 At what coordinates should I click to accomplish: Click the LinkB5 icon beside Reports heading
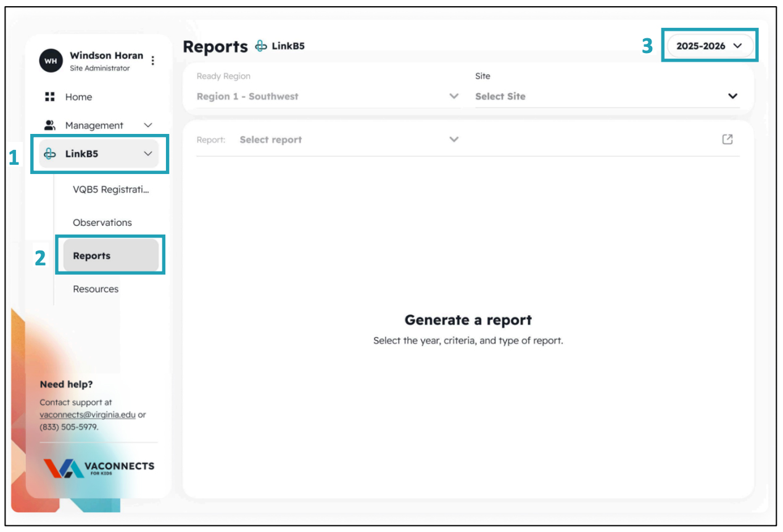point(261,46)
